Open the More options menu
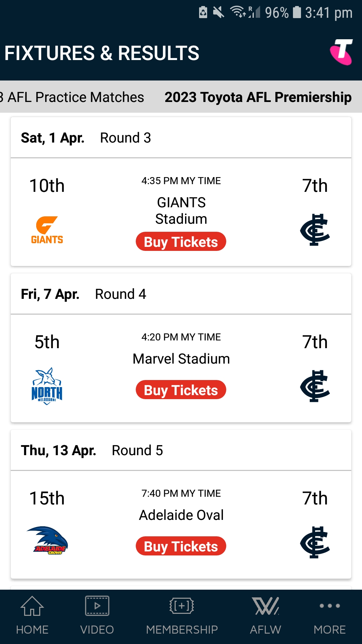 pos(330,616)
